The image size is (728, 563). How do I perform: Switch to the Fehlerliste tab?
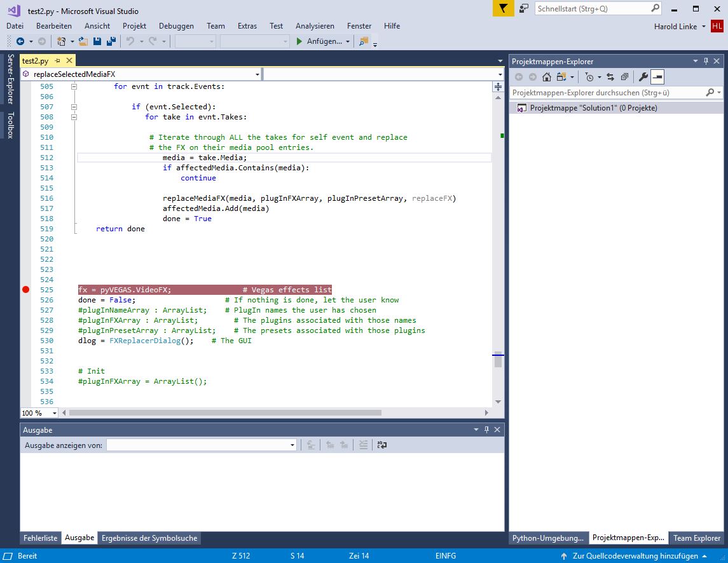[41, 538]
